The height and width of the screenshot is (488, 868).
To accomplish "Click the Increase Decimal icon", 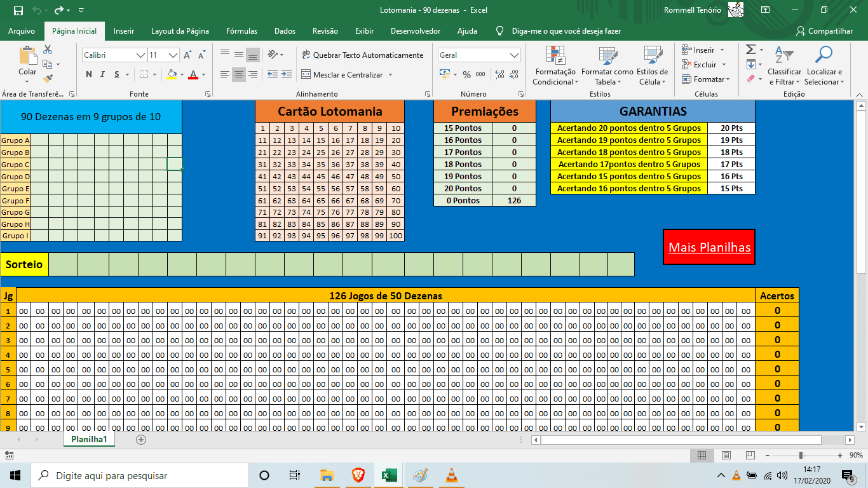I will click(500, 74).
